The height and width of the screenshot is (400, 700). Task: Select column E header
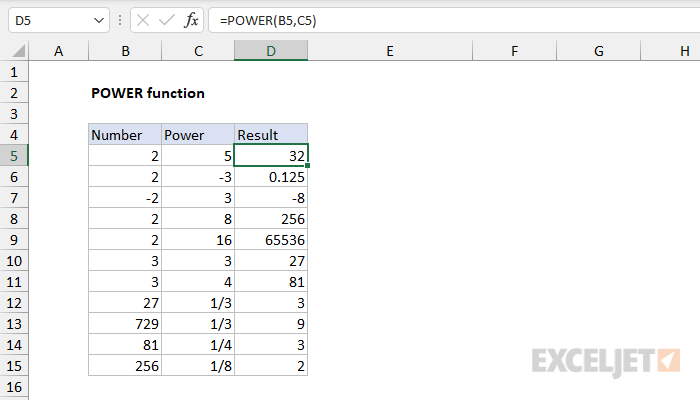pyautogui.click(x=390, y=51)
